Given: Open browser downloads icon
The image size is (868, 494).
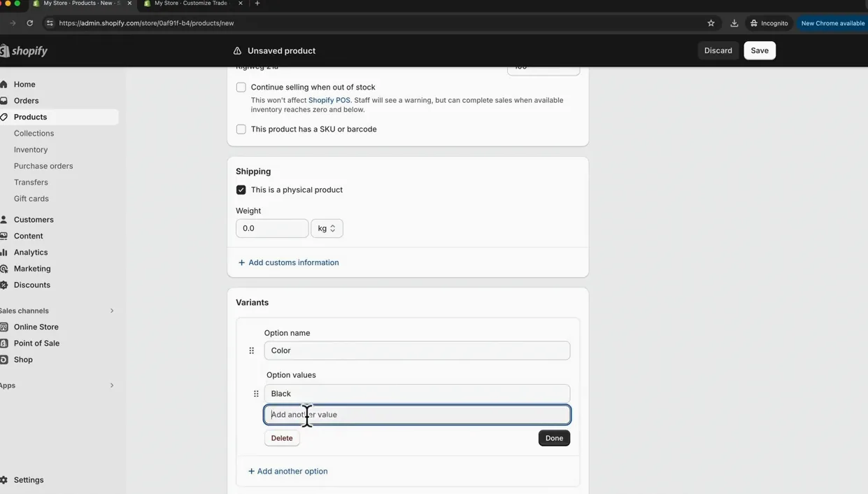Looking at the screenshot, I should click(734, 23).
